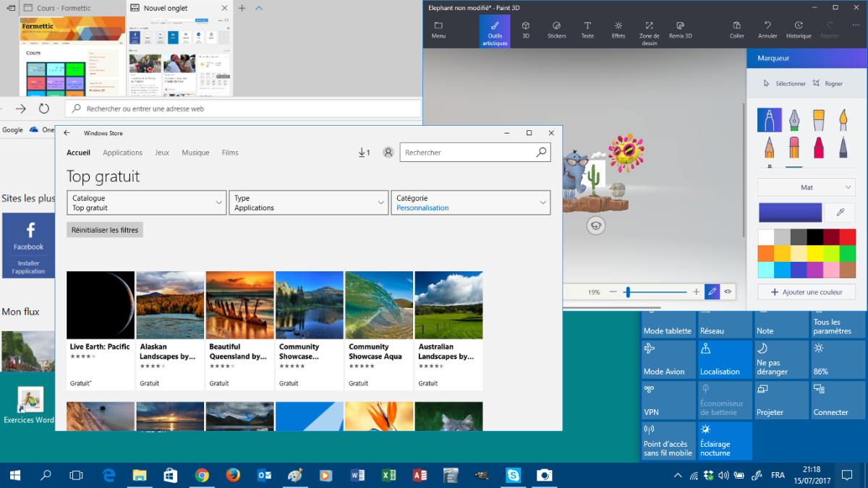
Task: Select the Pencil tool in Paint 3D
Action: pyautogui.click(x=770, y=147)
